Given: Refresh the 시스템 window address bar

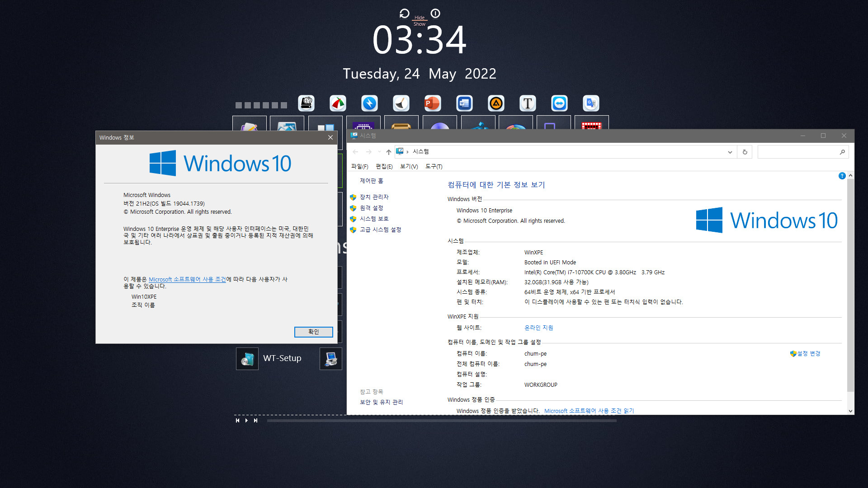Looking at the screenshot, I should point(745,152).
